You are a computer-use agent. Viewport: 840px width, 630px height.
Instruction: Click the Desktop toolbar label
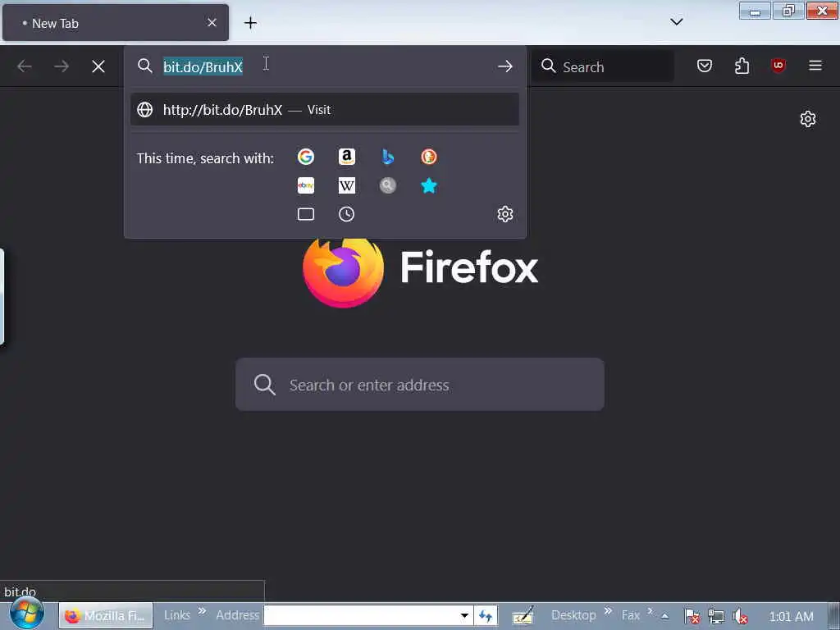click(x=573, y=615)
